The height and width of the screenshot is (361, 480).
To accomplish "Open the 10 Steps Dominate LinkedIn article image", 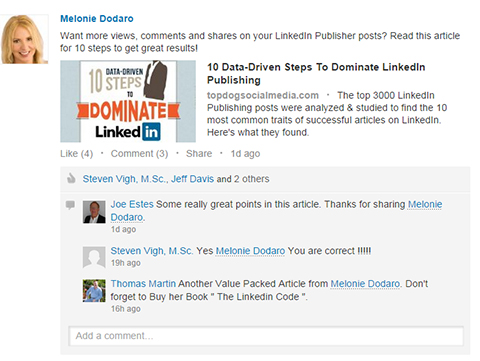I will [128, 101].
